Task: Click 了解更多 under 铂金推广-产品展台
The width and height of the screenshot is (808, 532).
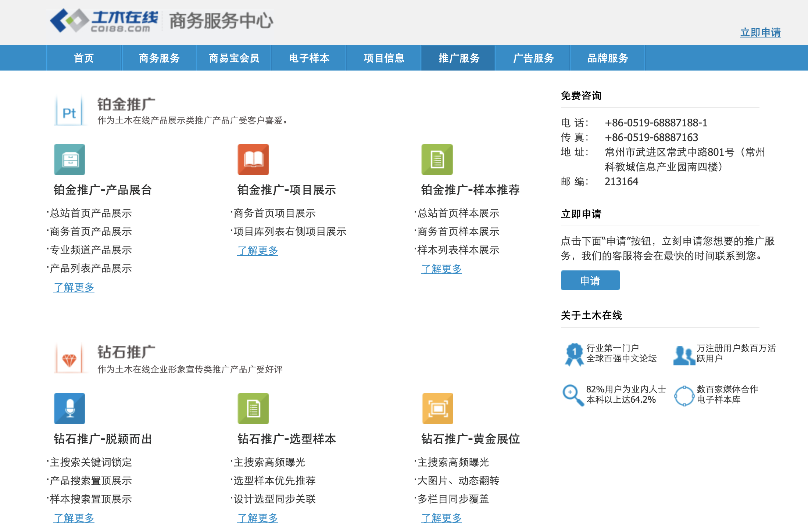Action: pyautogui.click(x=74, y=287)
